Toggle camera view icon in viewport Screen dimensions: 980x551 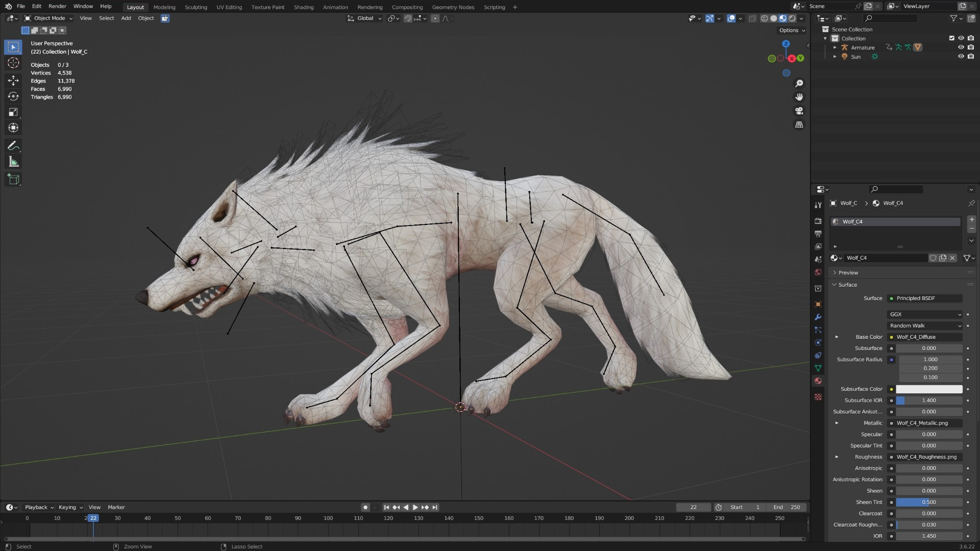coord(799,111)
